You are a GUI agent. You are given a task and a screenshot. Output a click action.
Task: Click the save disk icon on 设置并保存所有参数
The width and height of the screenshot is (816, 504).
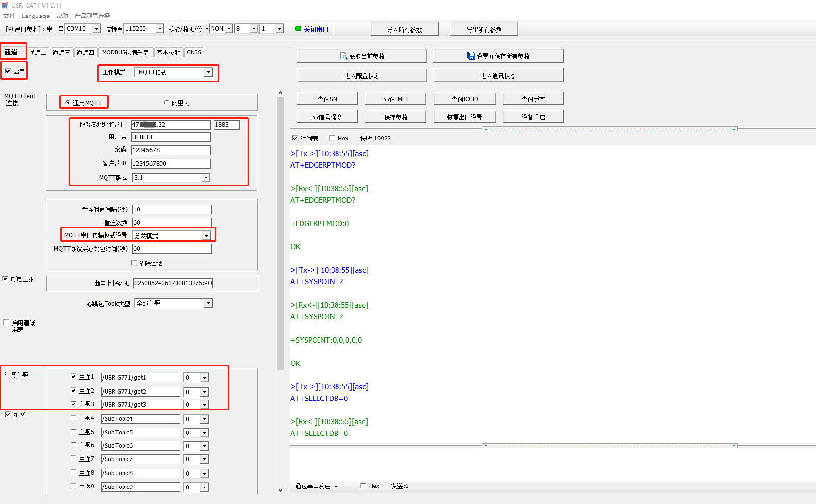pyautogui.click(x=471, y=56)
